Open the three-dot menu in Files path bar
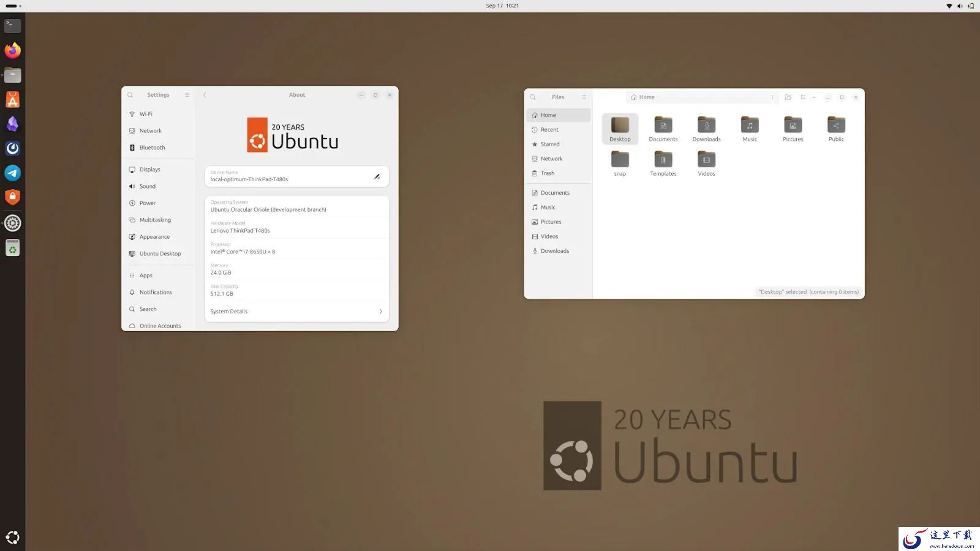Viewport: 980px width, 551px height. tap(772, 97)
